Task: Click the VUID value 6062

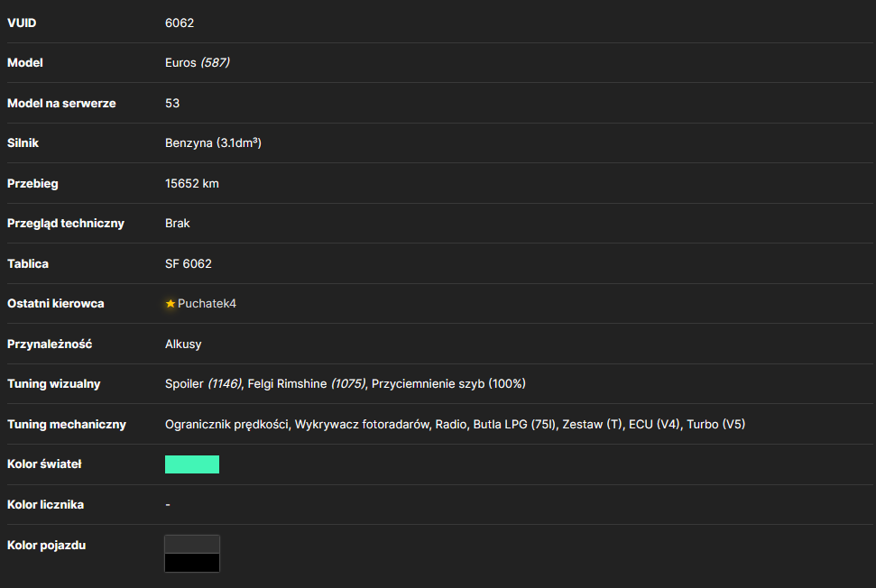Action: 180,23
